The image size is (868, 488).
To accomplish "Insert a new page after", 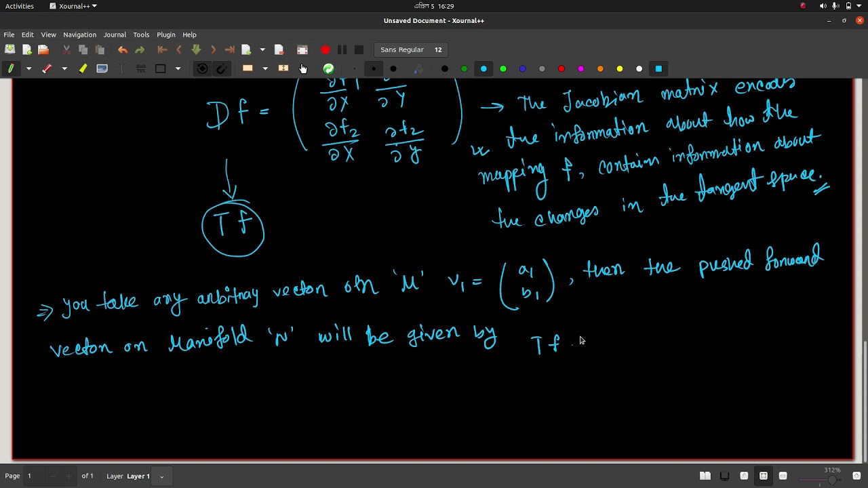I will click(247, 49).
